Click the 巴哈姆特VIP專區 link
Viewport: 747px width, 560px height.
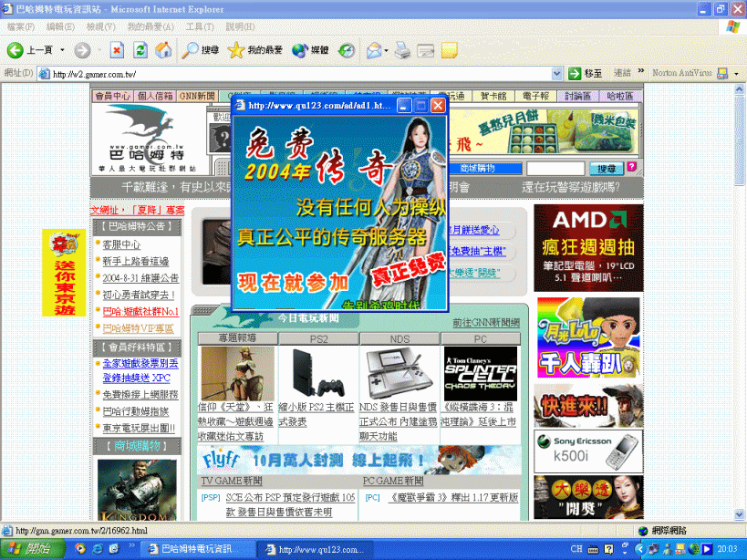click(x=138, y=328)
